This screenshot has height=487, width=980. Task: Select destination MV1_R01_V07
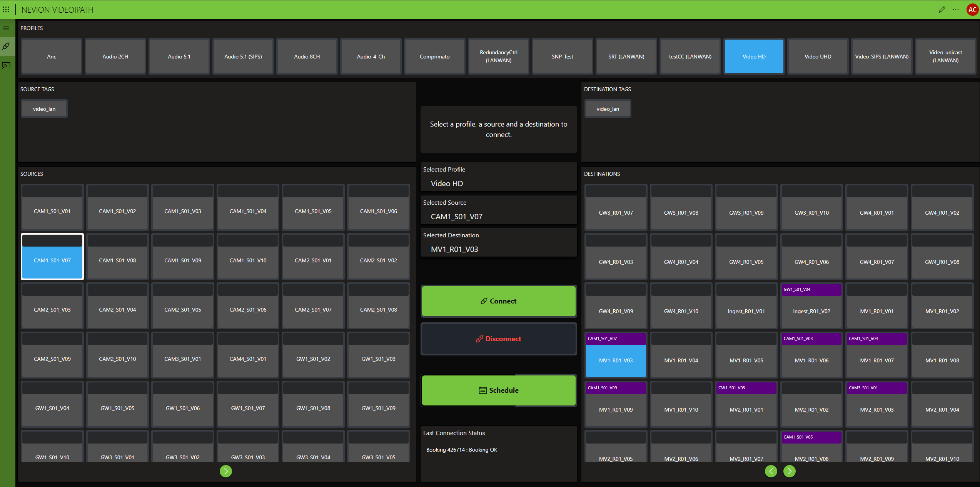coord(877,355)
